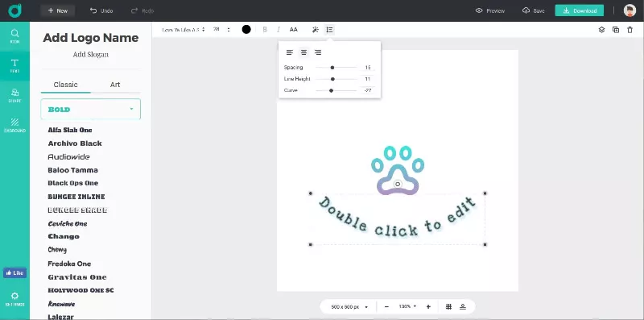Choose the Audiowide font
The height and width of the screenshot is (320, 644).
click(68, 156)
